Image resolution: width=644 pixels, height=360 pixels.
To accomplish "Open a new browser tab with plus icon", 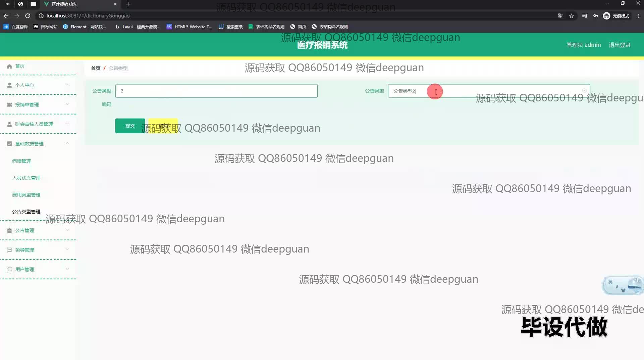I will (128, 4).
